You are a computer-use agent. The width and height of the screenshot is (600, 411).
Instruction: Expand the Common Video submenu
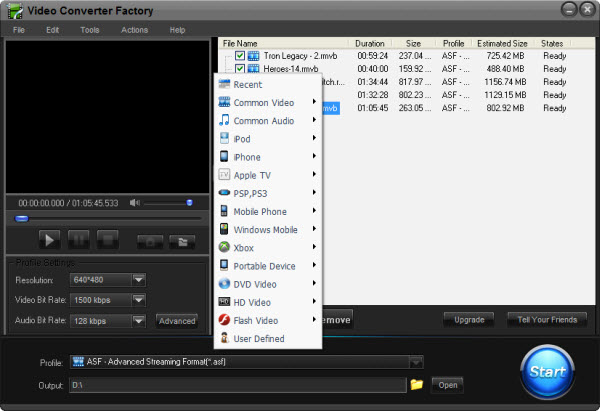tap(314, 101)
